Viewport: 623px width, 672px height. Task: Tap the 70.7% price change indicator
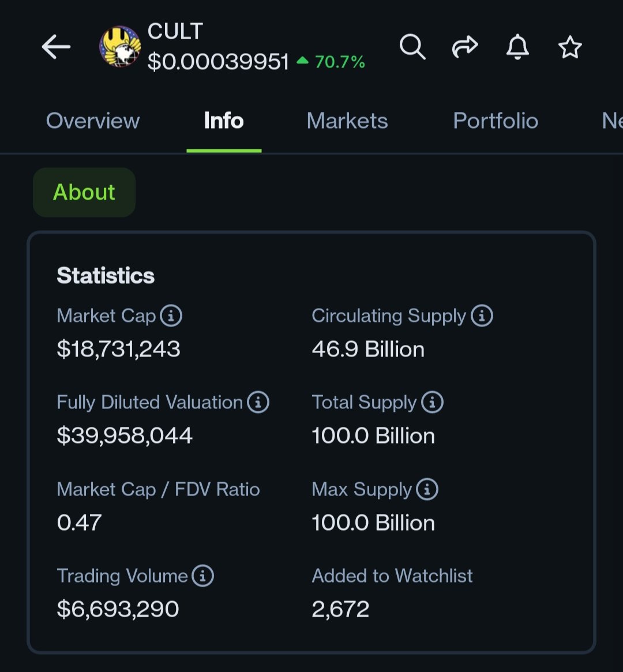[x=332, y=62]
